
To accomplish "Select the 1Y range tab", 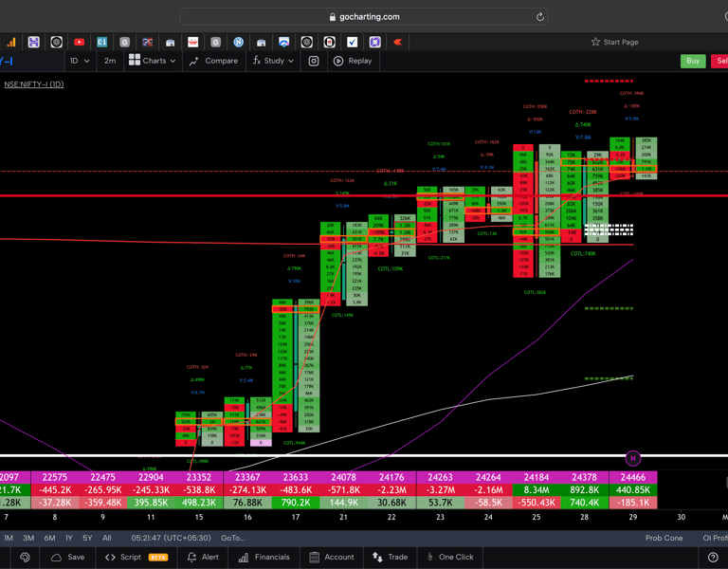I will (x=69, y=538).
